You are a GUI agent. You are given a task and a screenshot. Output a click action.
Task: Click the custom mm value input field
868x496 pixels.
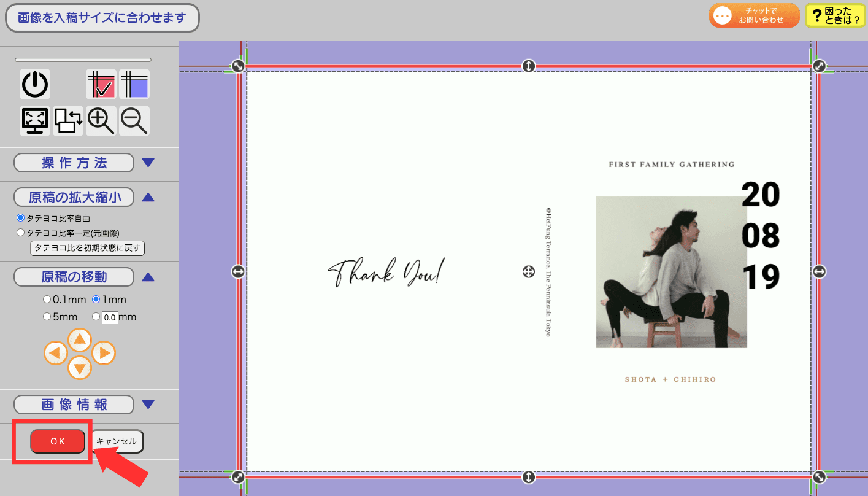click(110, 317)
